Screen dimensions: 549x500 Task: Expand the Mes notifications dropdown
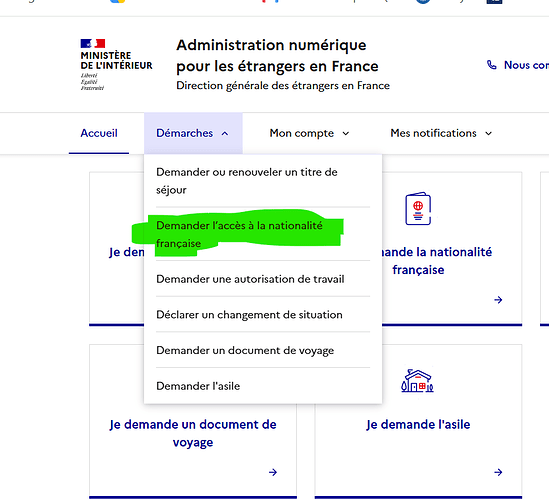(441, 133)
